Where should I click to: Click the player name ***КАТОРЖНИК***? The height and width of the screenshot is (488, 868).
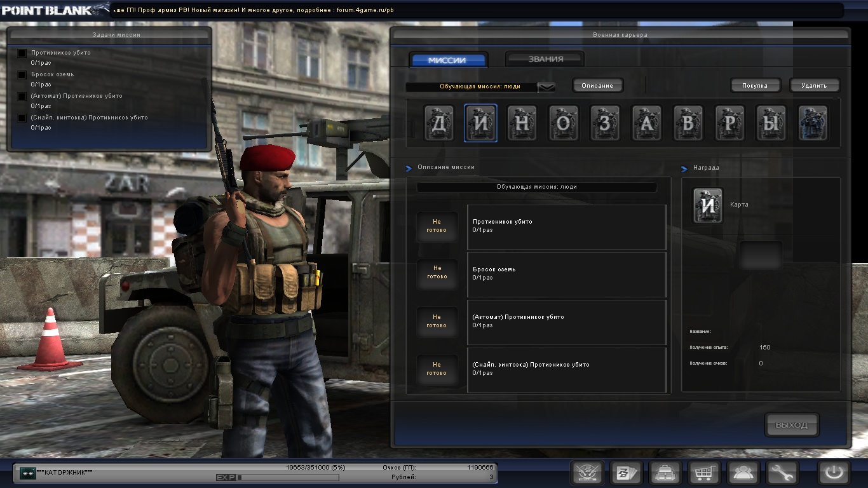click(65, 473)
